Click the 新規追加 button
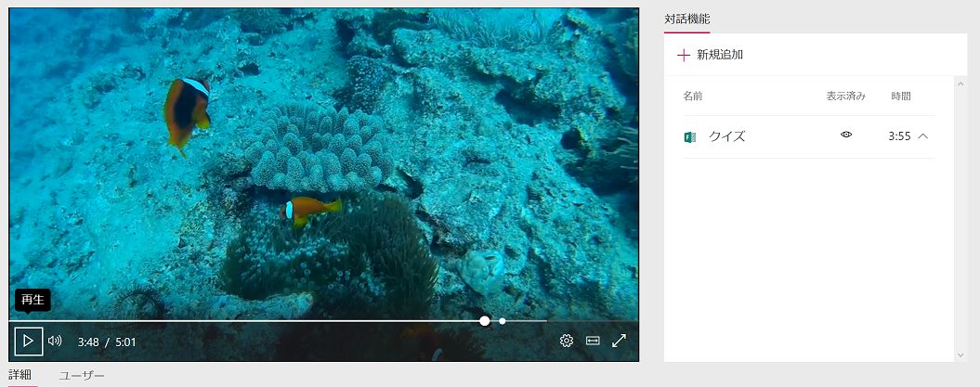This screenshot has width=980, height=387. point(710,55)
